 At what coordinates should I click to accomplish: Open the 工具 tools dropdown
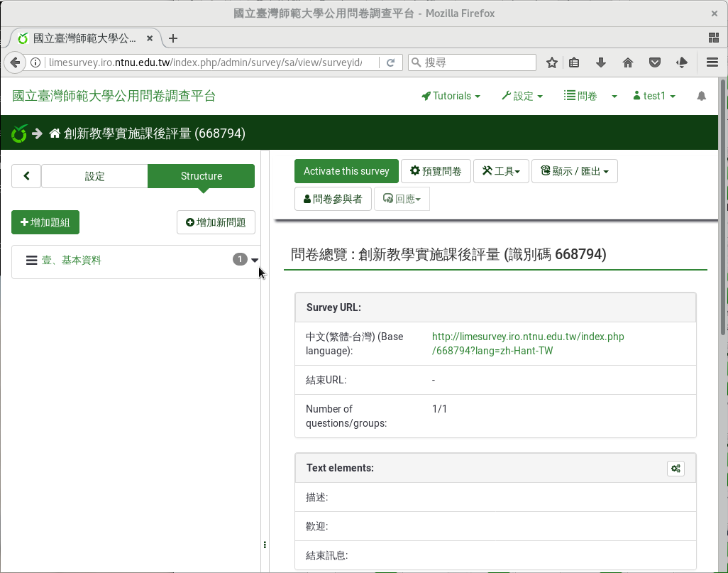501,171
